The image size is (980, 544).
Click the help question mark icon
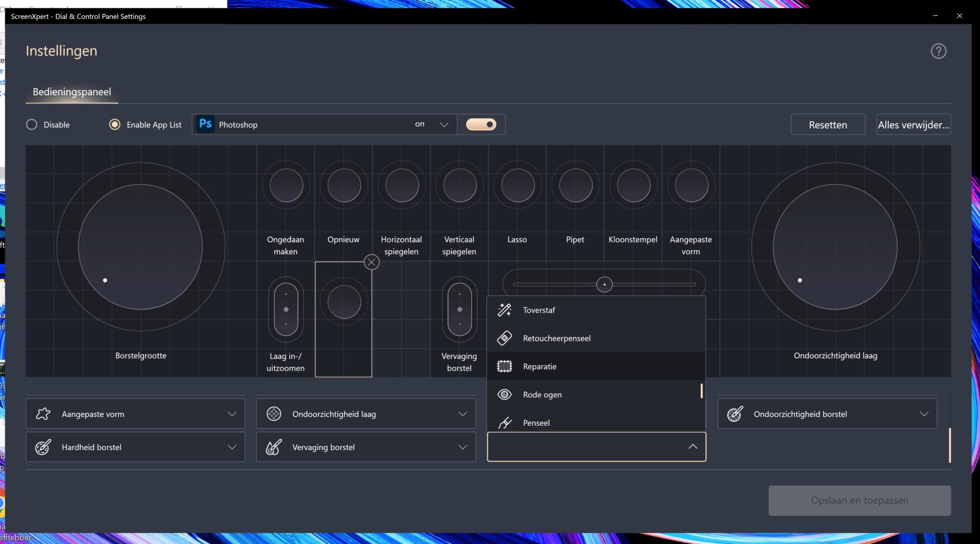(938, 51)
